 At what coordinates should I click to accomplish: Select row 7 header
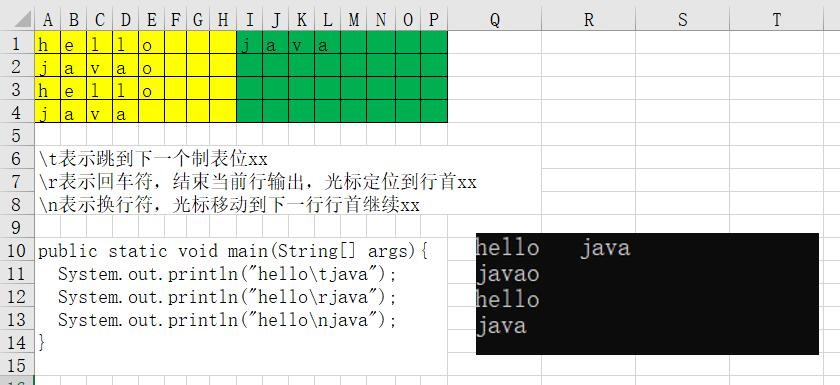17,180
